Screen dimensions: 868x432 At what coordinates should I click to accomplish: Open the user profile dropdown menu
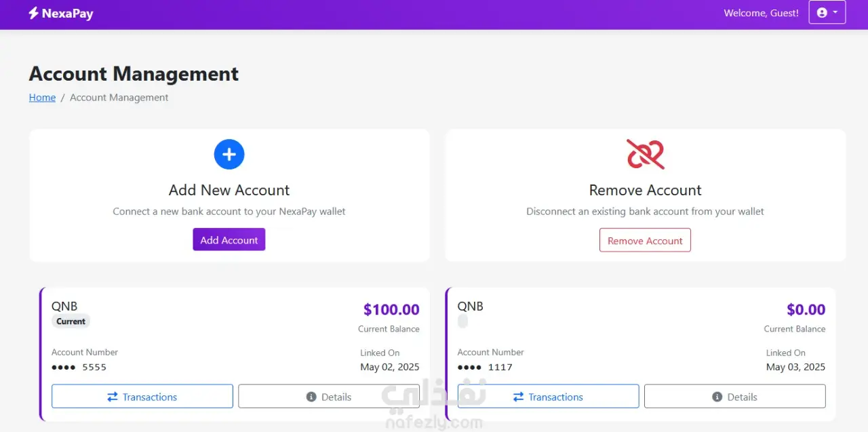click(827, 13)
